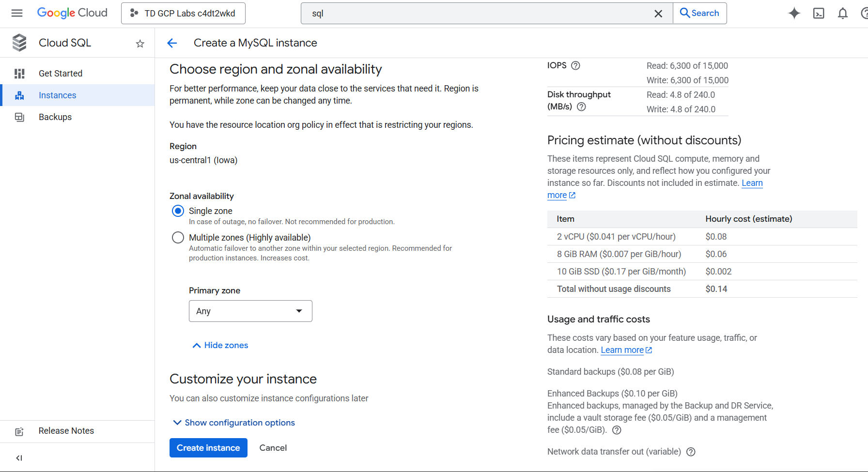This screenshot has width=868, height=472.
Task: Clear the search text with X
Action: click(x=658, y=14)
